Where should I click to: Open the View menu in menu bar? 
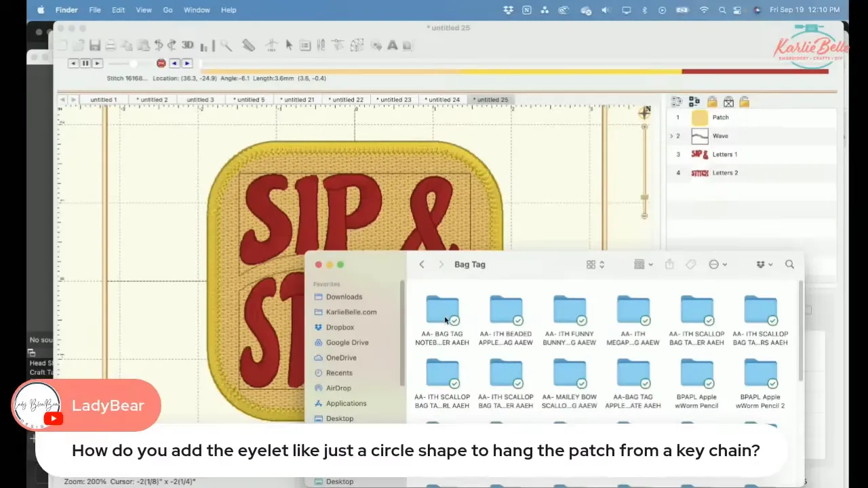[x=144, y=10]
